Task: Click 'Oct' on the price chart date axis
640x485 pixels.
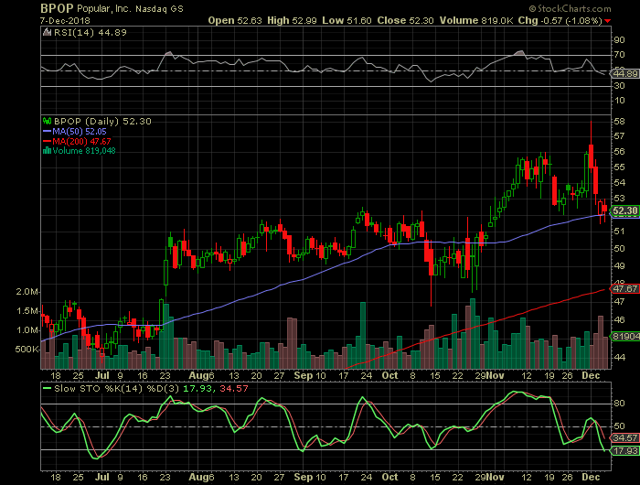Action: coord(390,376)
